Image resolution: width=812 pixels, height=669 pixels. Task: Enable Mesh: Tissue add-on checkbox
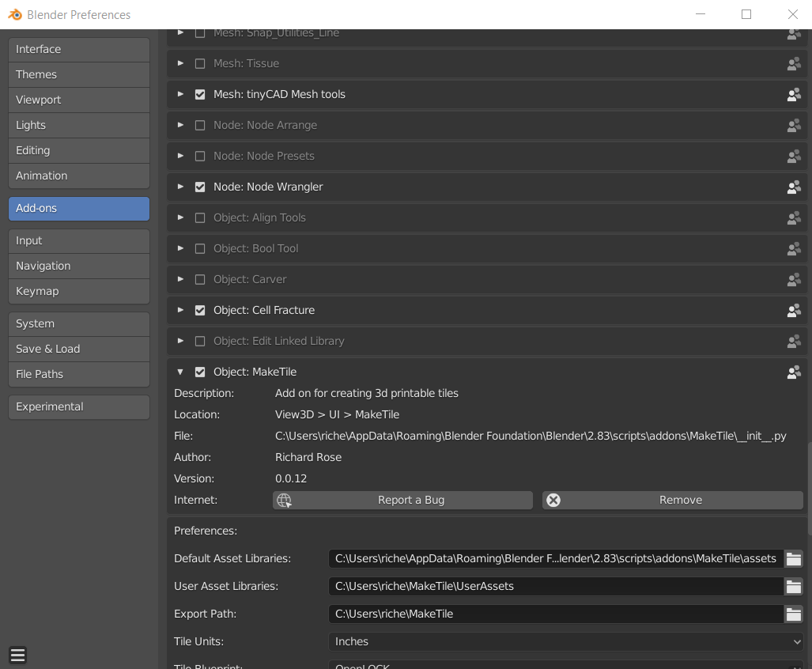pos(200,64)
